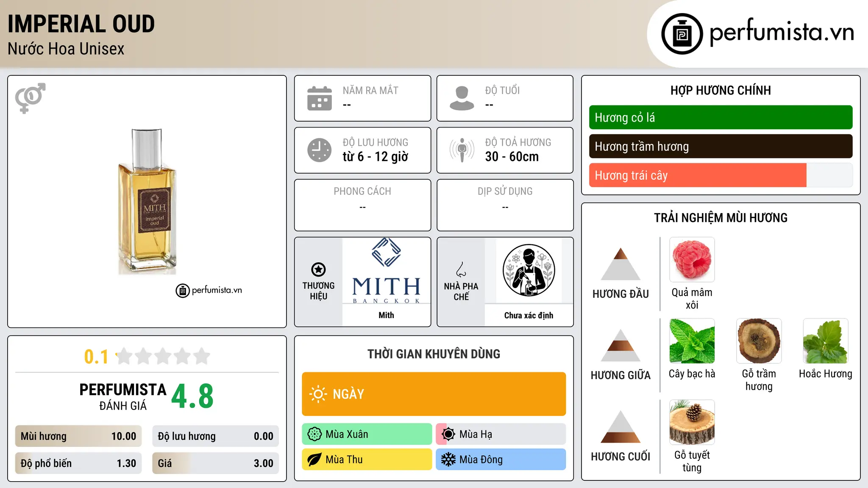
Task: Select the cedarwood note image
Action: point(692,422)
